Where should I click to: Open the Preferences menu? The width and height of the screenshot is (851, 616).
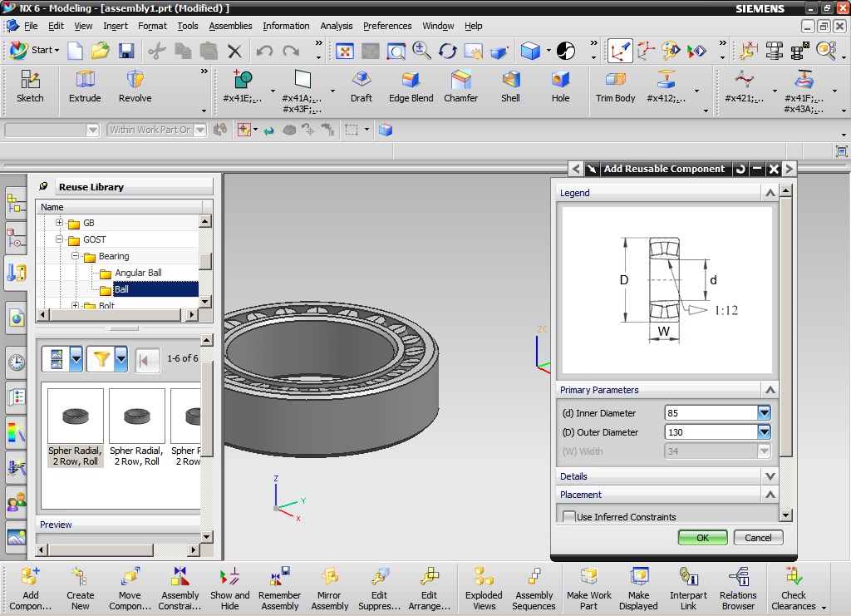[387, 26]
